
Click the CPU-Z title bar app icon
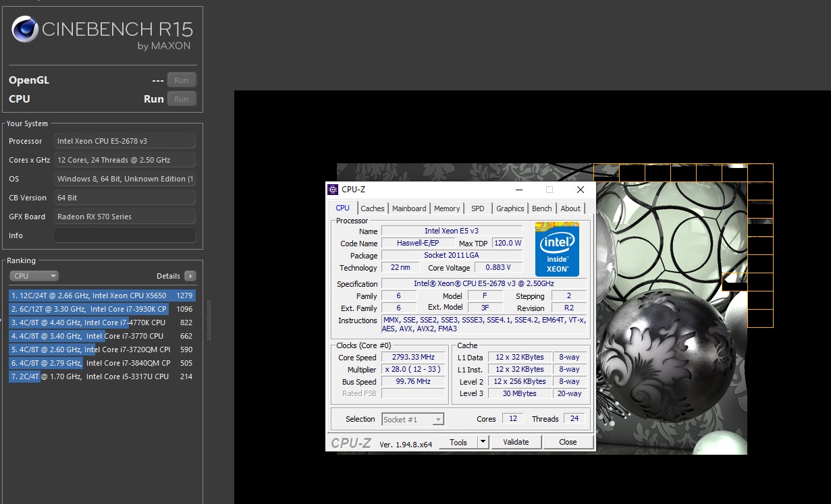[333, 190]
